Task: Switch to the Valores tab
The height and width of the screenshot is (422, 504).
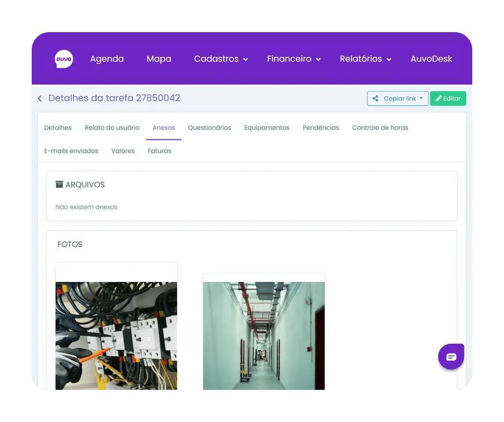Action: 123,151
